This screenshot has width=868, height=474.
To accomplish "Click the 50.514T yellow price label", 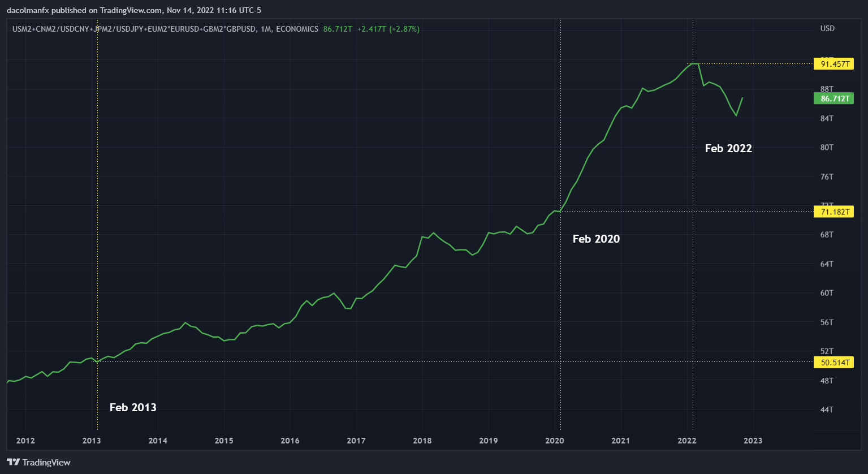I will (x=833, y=363).
